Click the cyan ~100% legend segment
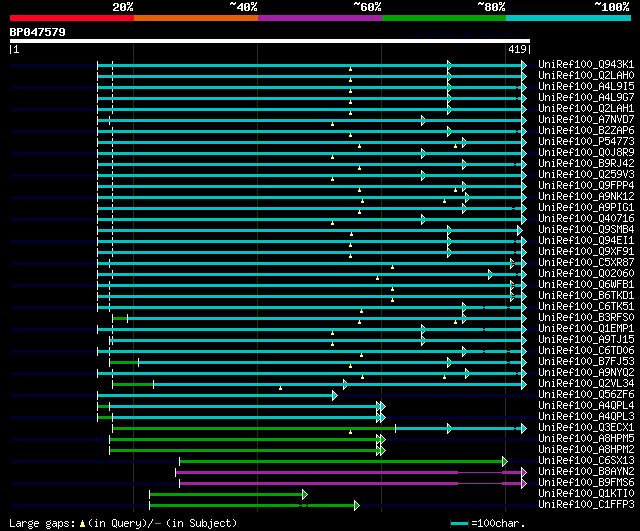The height and width of the screenshot is (531, 640). coord(569,18)
